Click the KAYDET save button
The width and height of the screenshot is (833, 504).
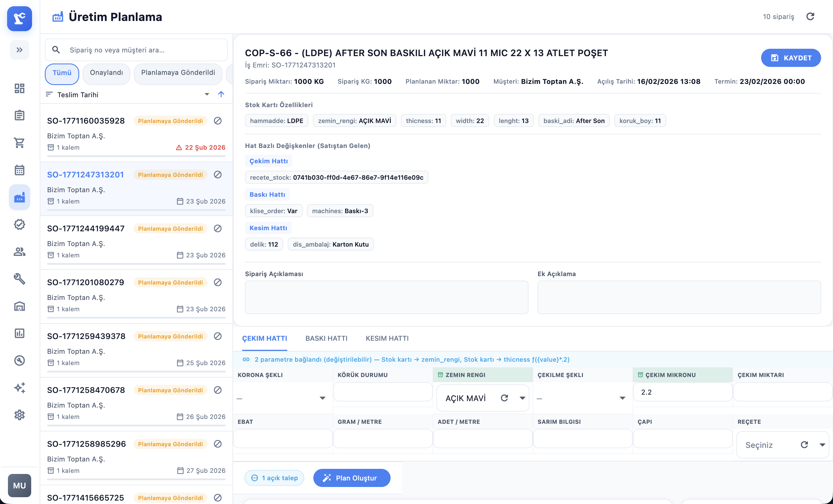tap(790, 58)
